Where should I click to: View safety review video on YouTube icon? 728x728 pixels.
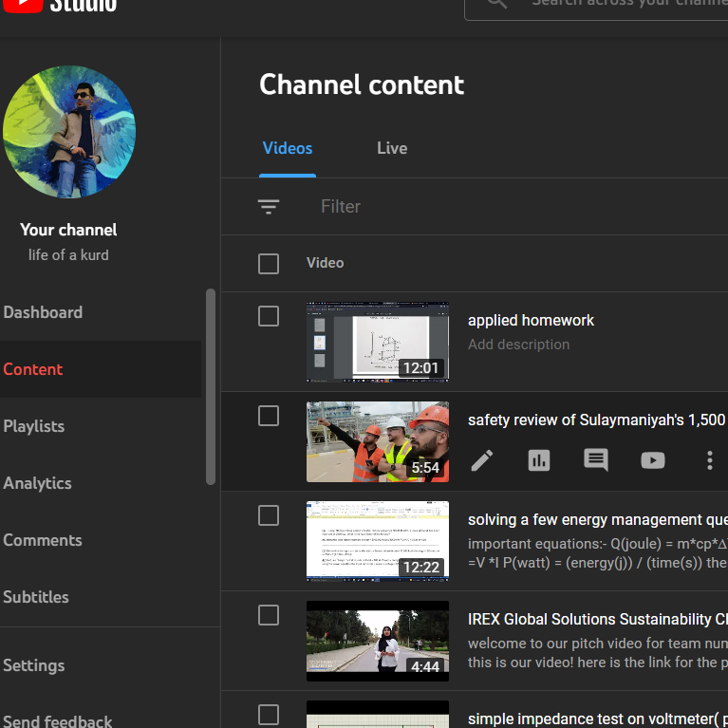click(653, 460)
